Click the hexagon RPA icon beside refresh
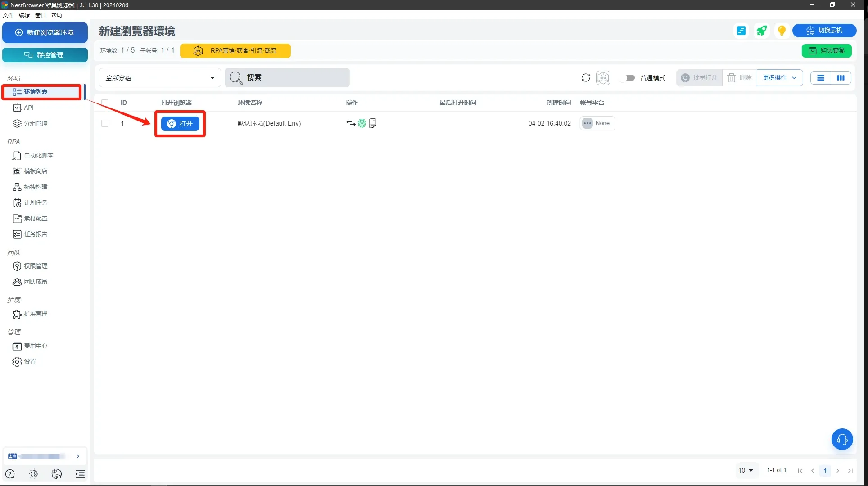 603,78
